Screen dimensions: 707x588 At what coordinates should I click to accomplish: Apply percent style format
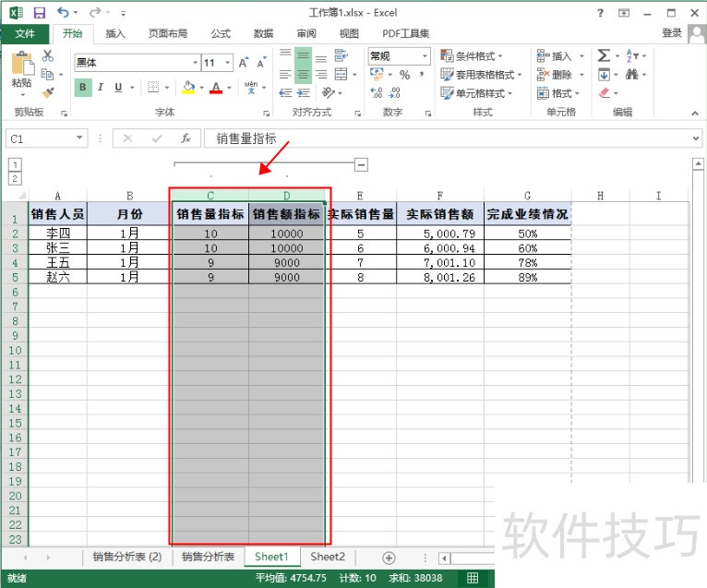(x=405, y=75)
